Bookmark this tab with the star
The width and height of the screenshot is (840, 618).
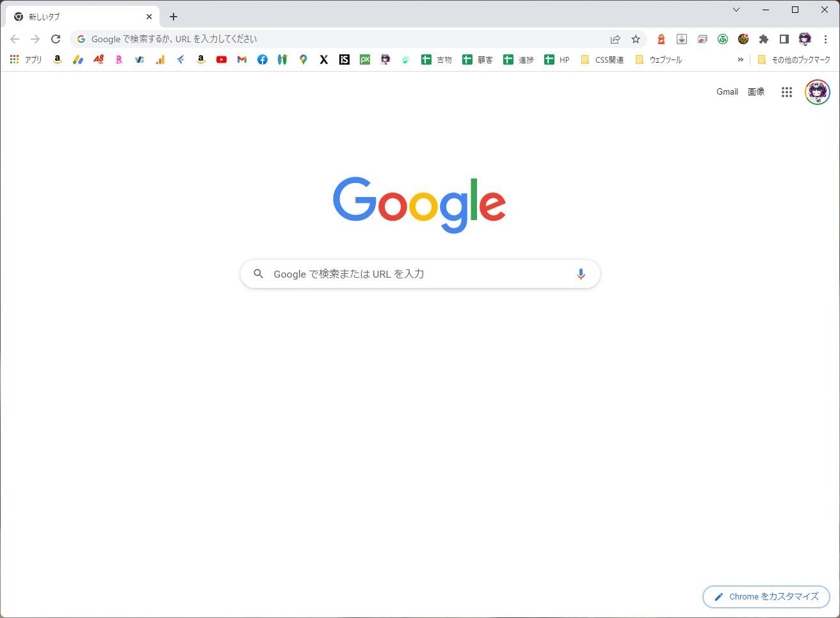tap(636, 39)
